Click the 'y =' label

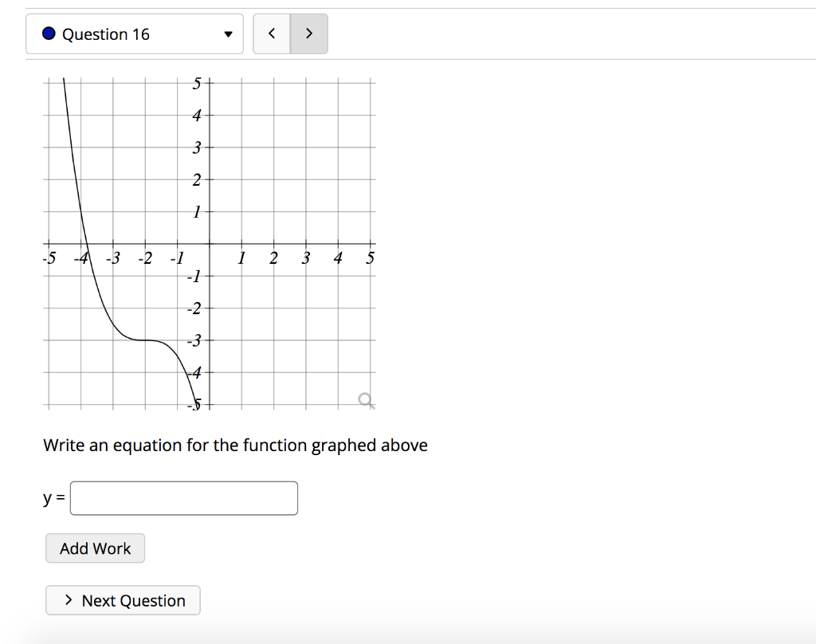54,498
